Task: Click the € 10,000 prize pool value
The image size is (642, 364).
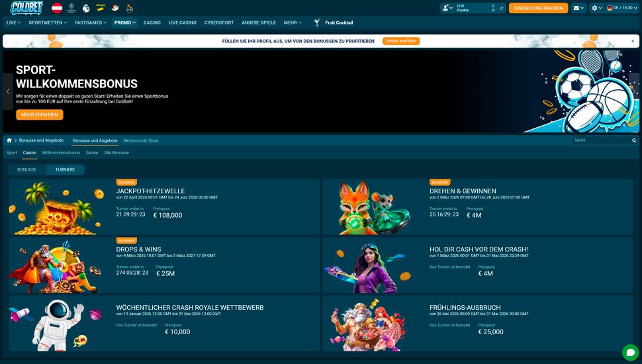Action: pos(177,332)
